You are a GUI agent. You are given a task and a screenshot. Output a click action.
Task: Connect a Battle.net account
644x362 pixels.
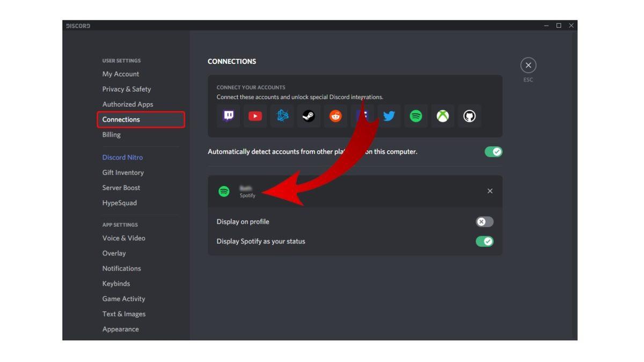[x=282, y=116]
